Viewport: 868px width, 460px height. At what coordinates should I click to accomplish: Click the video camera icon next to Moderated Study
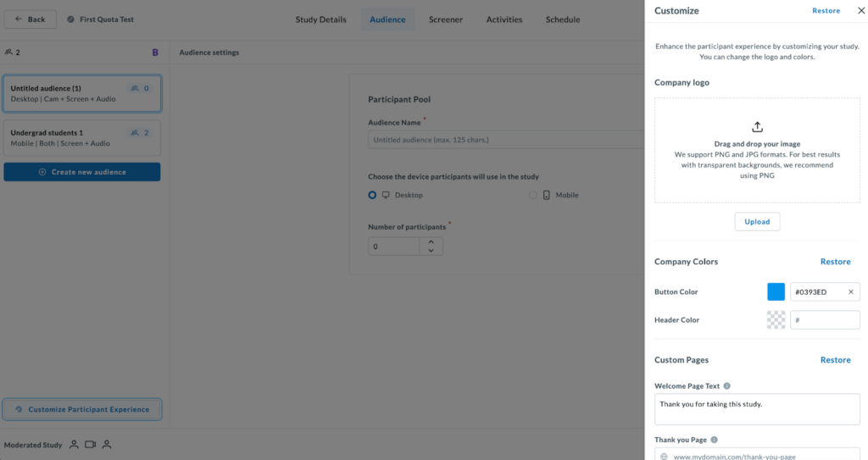point(91,444)
